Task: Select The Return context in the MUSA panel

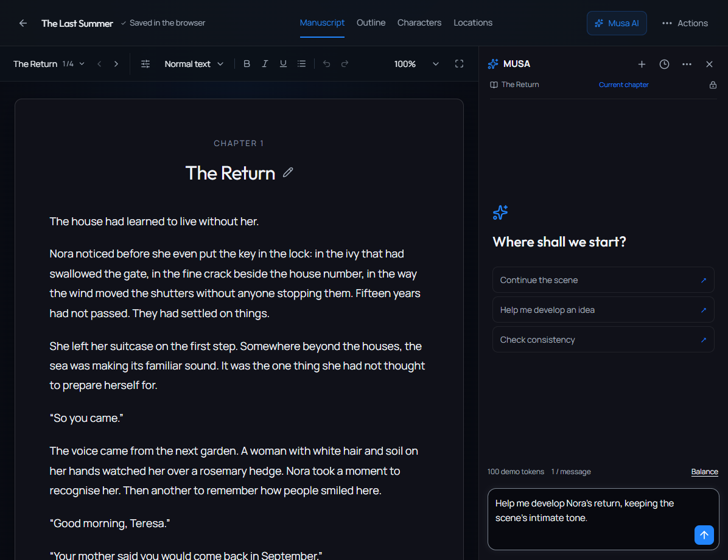Action: (514, 85)
